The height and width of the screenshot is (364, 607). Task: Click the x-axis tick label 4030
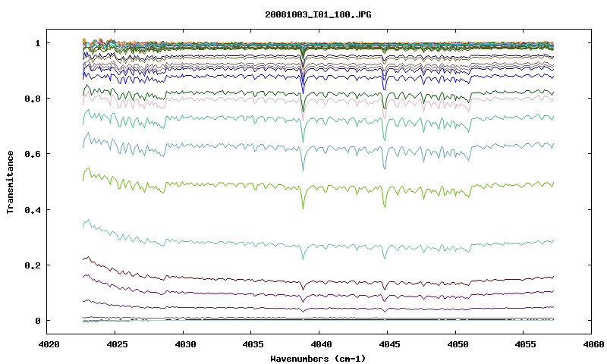185,344
